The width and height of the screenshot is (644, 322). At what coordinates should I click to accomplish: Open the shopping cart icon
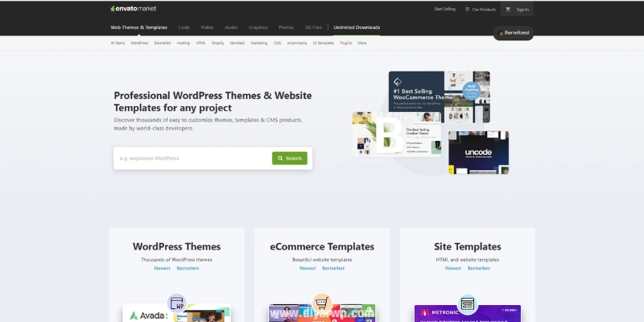(508, 10)
